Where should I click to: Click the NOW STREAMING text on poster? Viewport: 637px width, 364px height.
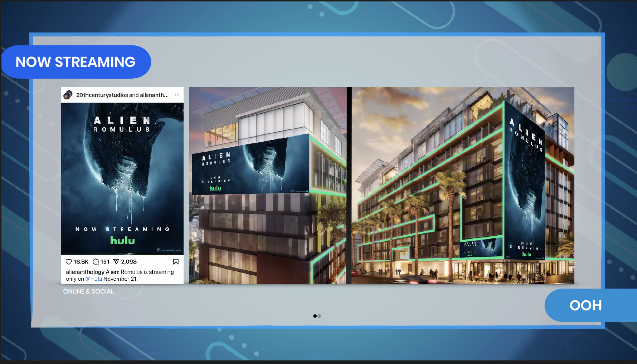(122, 229)
